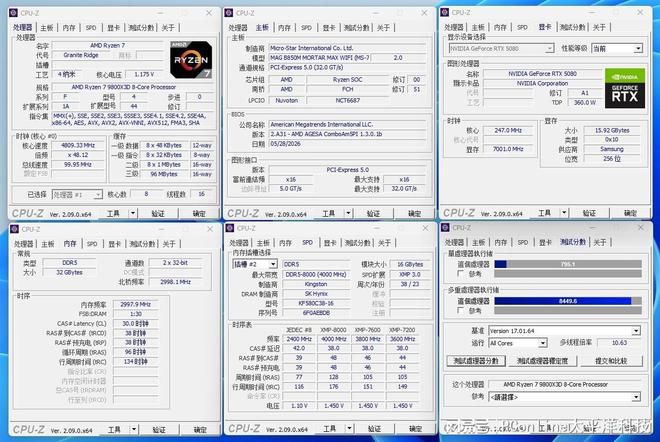Click the 测试处理器分数 button
This screenshot has width=660, height=442.
tap(476, 361)
